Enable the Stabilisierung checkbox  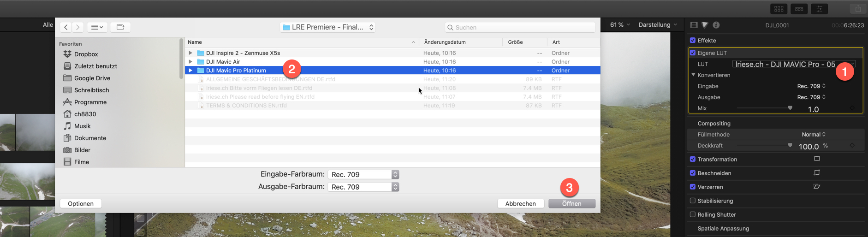click(x=693, y=201)
